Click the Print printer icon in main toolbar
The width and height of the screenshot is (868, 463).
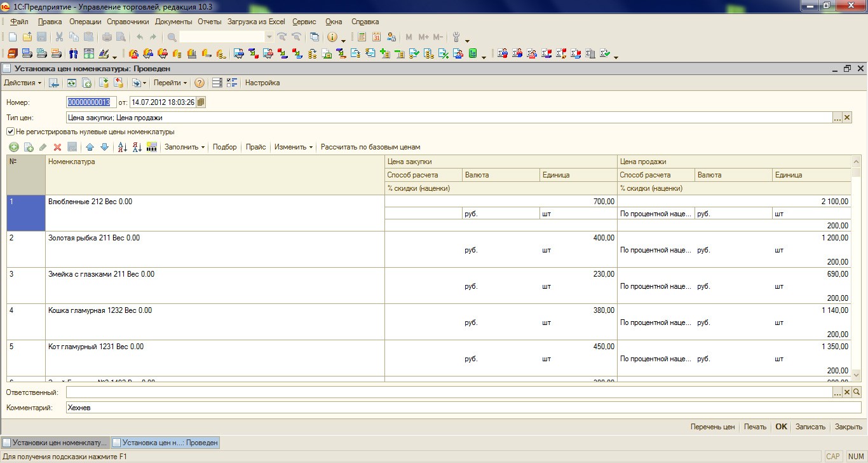coord(107,38)
